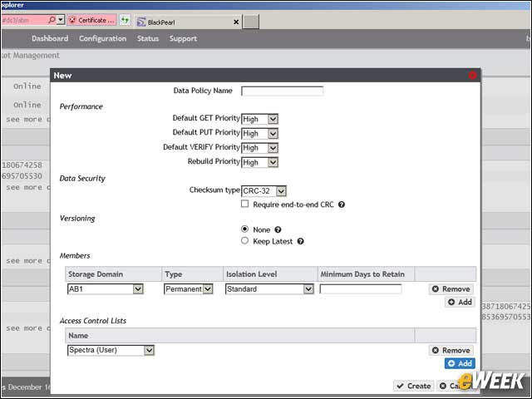Close the BlackPearl browser tab
The image size is (532, 399).
coord(236,22)
